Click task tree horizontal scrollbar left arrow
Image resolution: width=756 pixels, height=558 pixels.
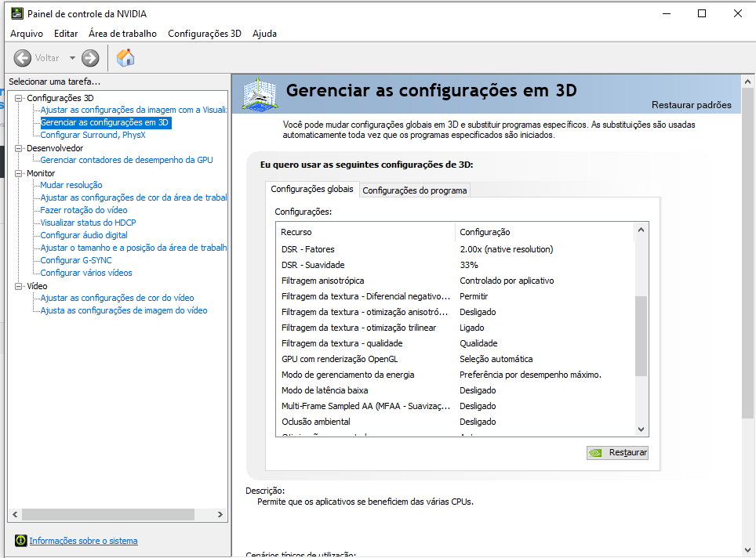point(15,515)
